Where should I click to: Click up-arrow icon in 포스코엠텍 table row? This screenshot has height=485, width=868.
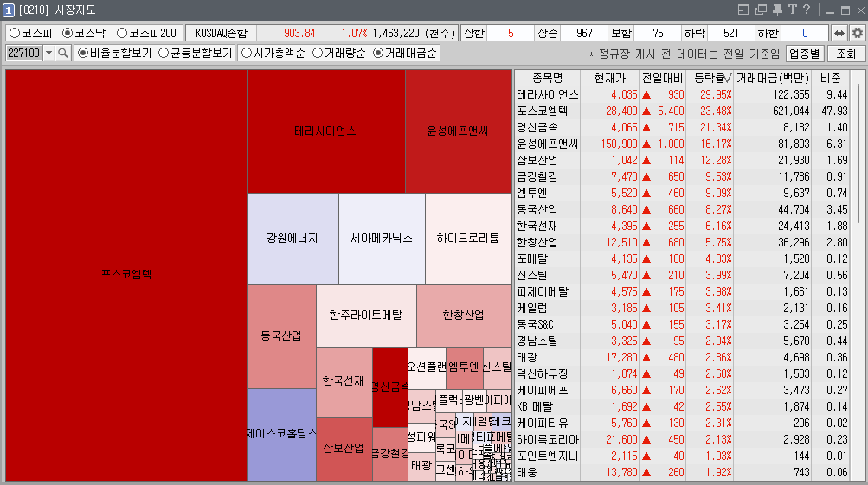[x=646, y=112]
